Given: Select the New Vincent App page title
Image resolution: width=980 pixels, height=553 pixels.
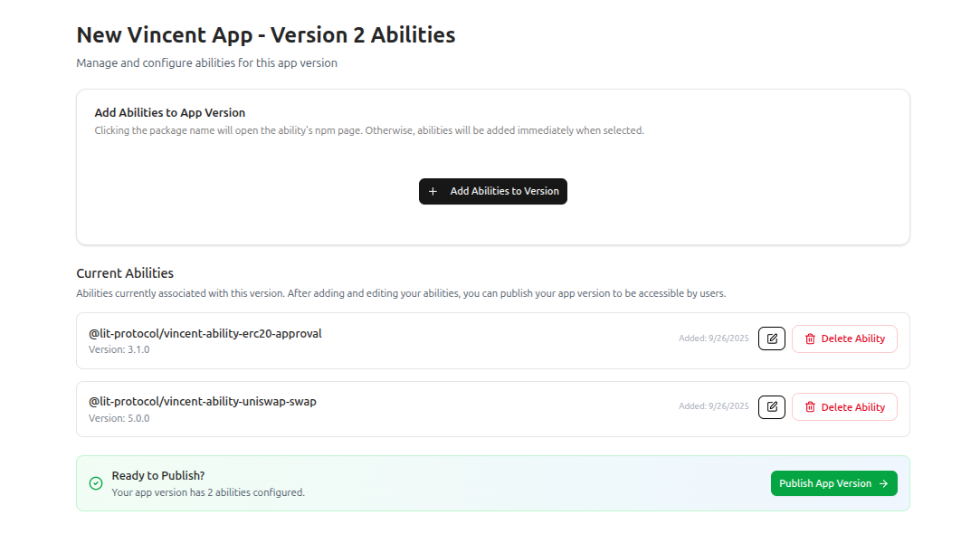Looking at the screenshot, I should [265, 34].
